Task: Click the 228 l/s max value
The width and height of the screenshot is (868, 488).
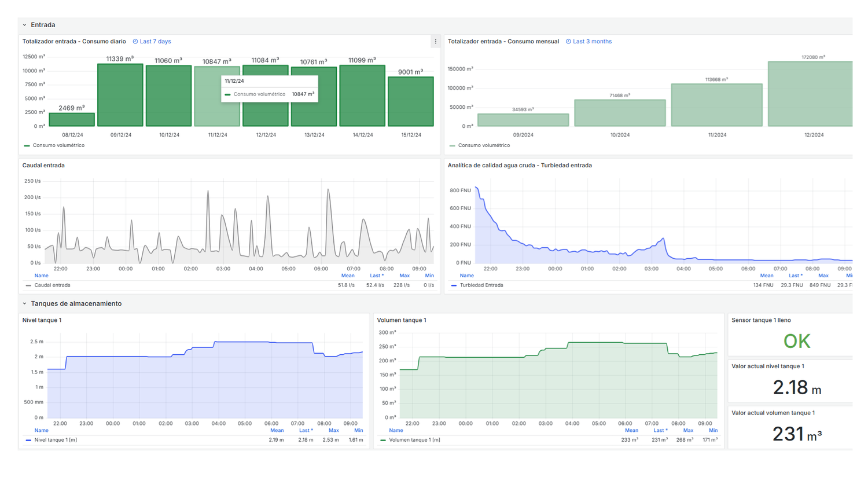Action: click(x=402, y=285)
